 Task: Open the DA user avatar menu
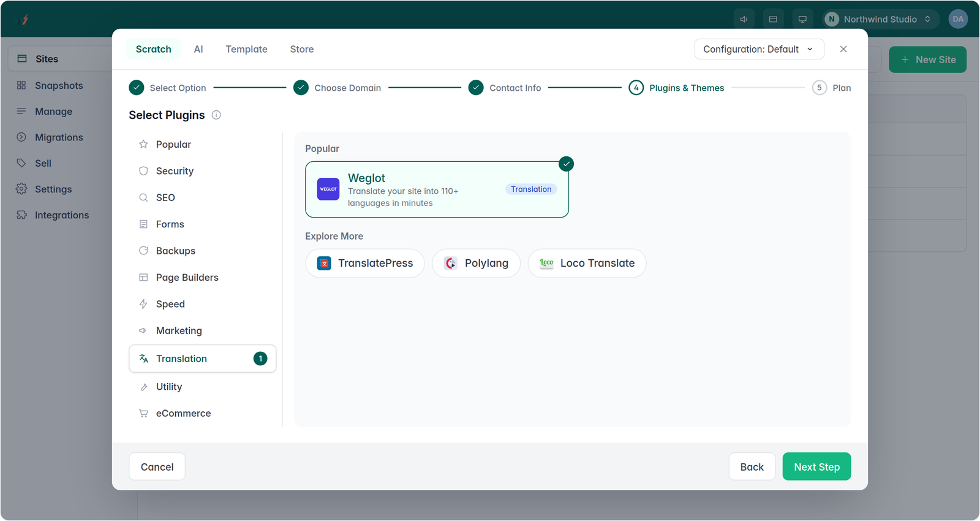pyautogui.click(x=958, y=19)
